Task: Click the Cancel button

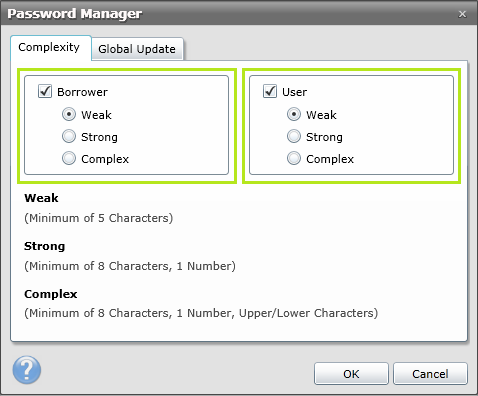Action: [430, 374]
